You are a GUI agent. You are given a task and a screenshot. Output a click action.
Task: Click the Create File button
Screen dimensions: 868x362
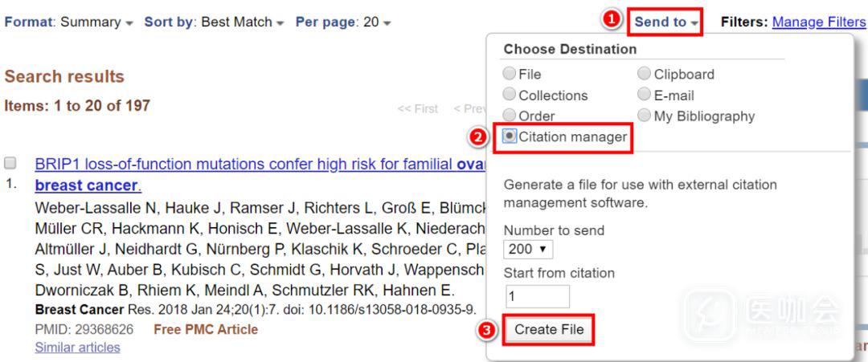coord(549,329)
